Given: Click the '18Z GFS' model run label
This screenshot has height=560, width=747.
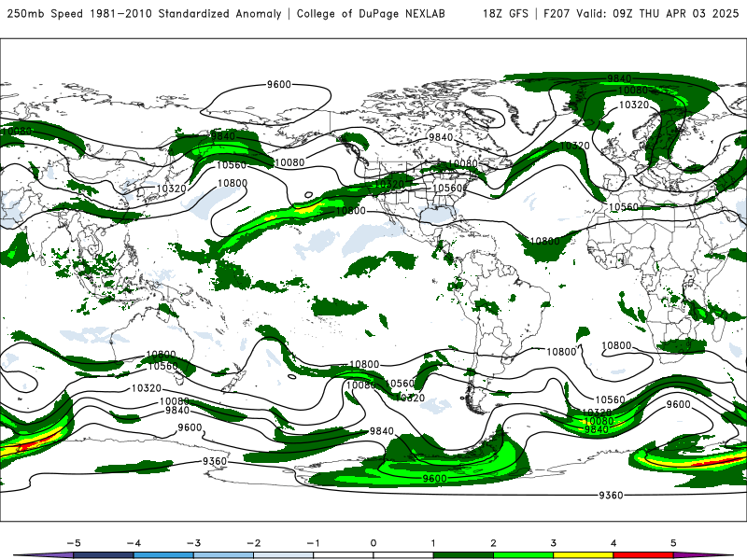Looking at the screenshot, I should 505,13.
